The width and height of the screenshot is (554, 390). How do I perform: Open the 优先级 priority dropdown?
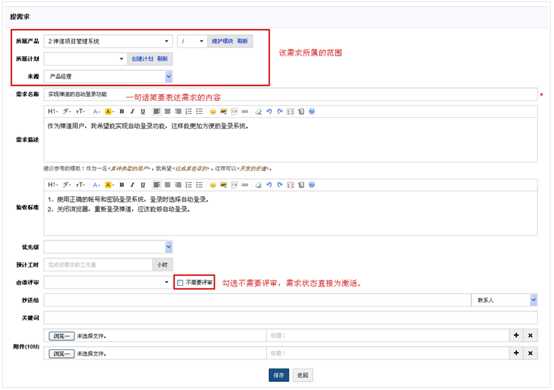click(x=108, y=247)
